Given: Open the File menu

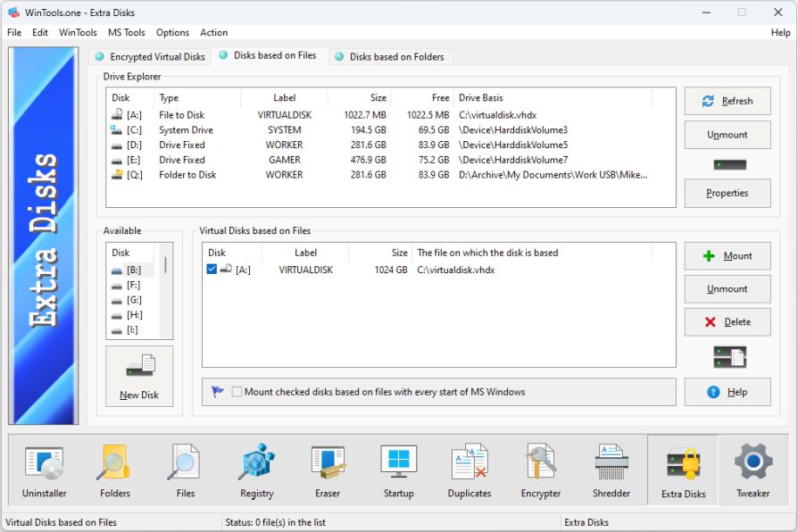Looking at the screenshot, I should point(14,33).
